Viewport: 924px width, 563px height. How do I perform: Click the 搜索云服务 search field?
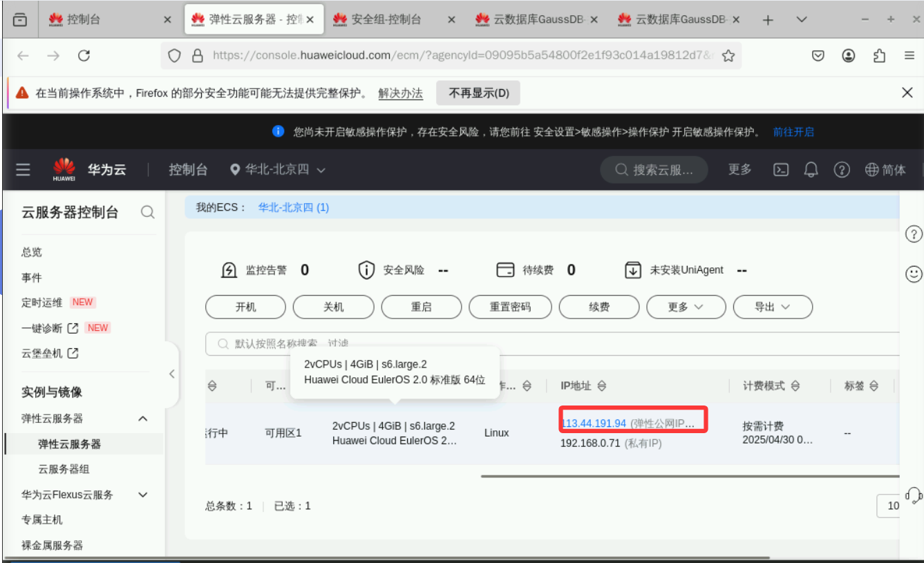point(654,170)
